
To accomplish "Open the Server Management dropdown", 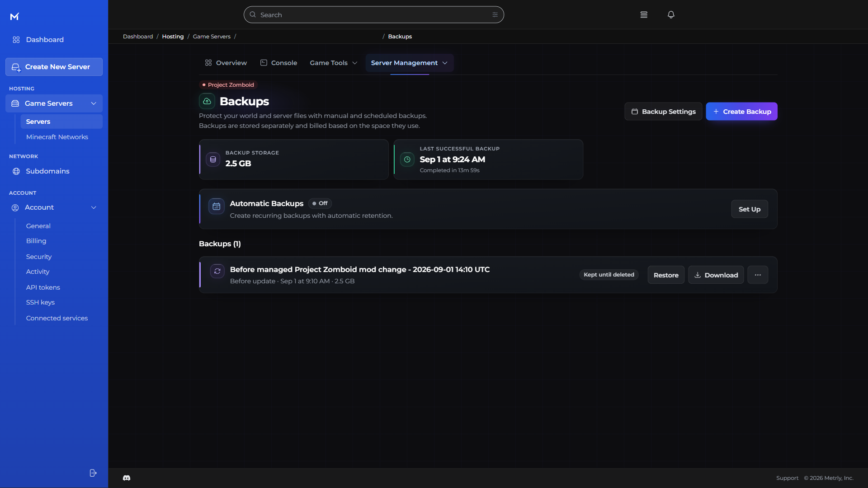I will click(x=410, y=63).
